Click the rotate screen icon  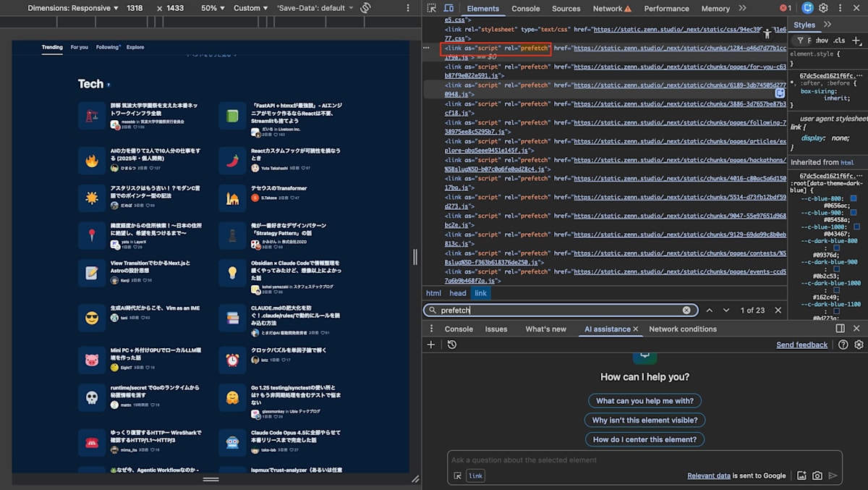(365, 8)
